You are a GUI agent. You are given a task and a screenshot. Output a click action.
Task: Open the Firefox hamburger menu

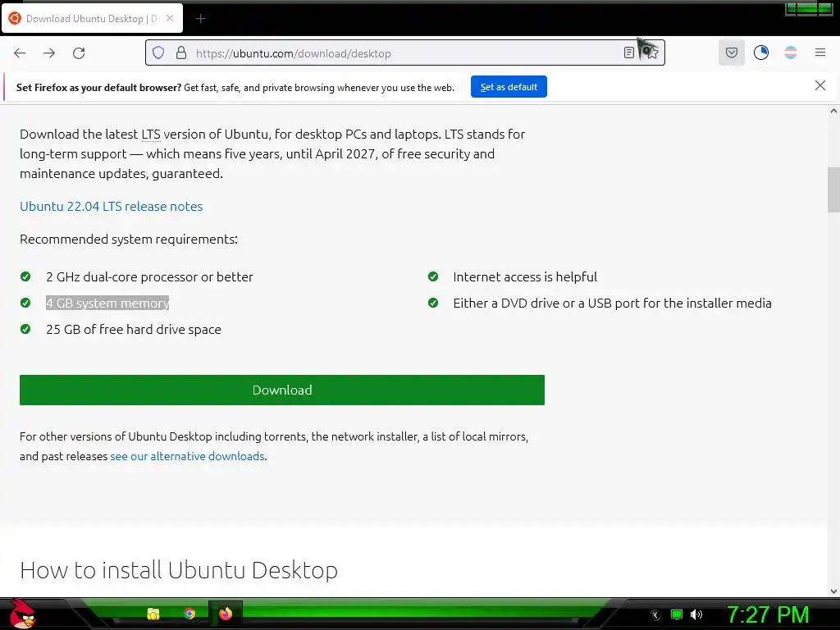point(819,52)
